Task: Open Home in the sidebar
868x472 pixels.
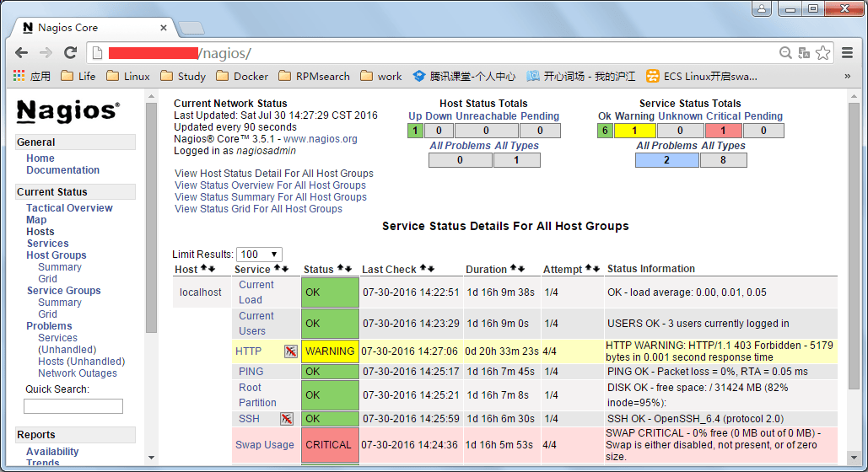Action: pyautogui.click(x=40, y=158)
